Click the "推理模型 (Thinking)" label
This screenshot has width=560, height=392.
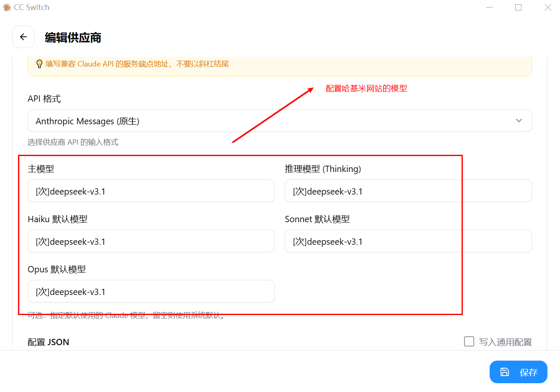click(323, 169)
